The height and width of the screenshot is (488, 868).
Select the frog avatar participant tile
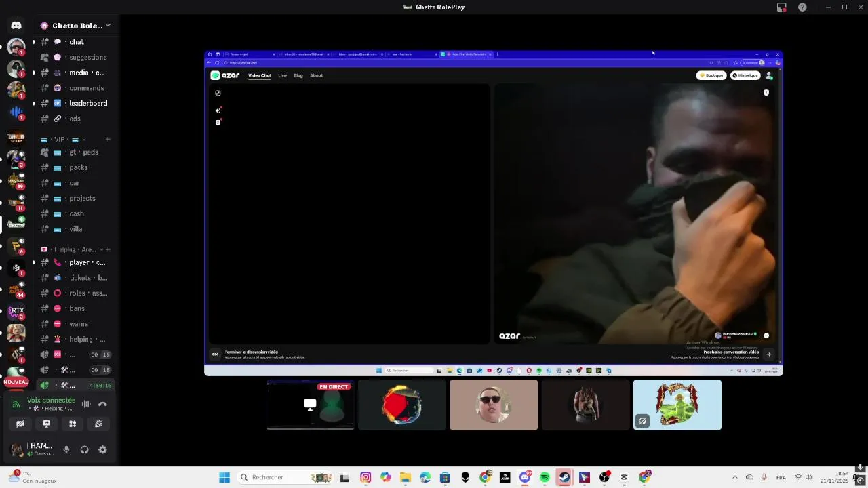677,405
